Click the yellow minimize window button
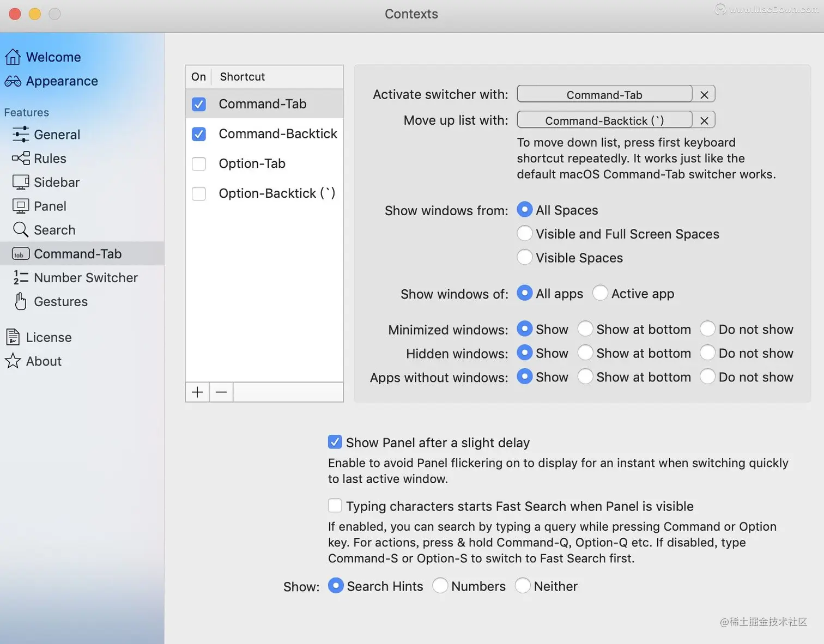The height and width of the screenshot is (644, 824). coord(35,14)
